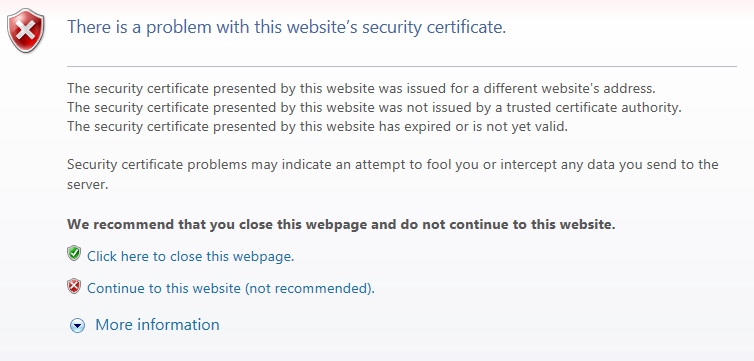Click the "trusted certificate authority" warning line
754x361 pixels.
pyautogui.click(x=375, y=108)
